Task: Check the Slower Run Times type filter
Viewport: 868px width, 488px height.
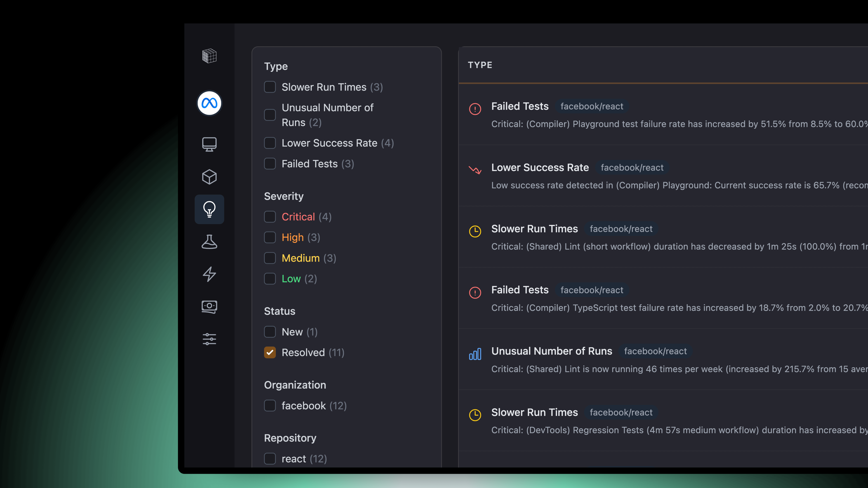Action: [x=270, y=87]
